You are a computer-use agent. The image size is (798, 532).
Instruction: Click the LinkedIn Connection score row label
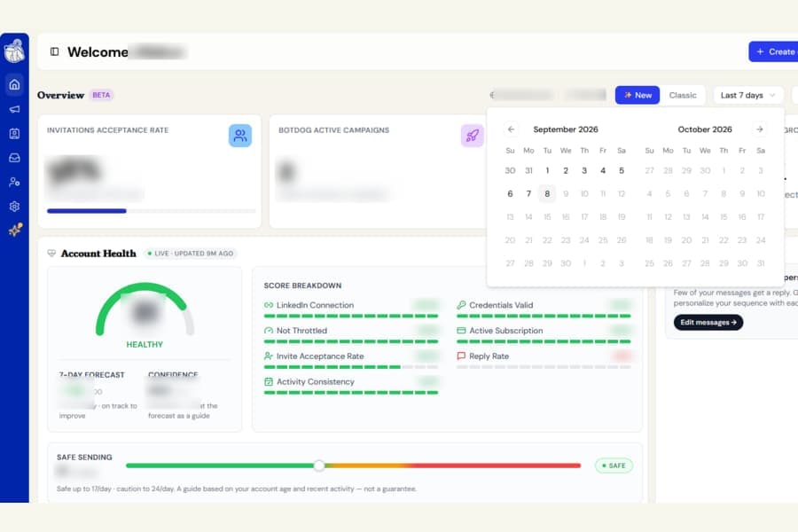tap(315, 305)
